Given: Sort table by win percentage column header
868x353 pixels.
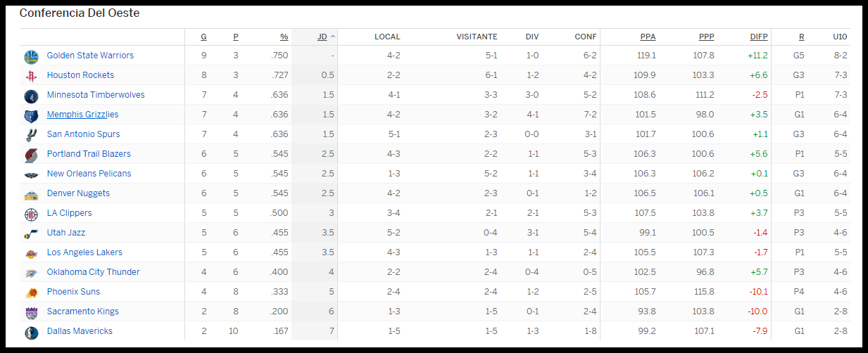Looking at the screenshot, I should click(284, 37).
